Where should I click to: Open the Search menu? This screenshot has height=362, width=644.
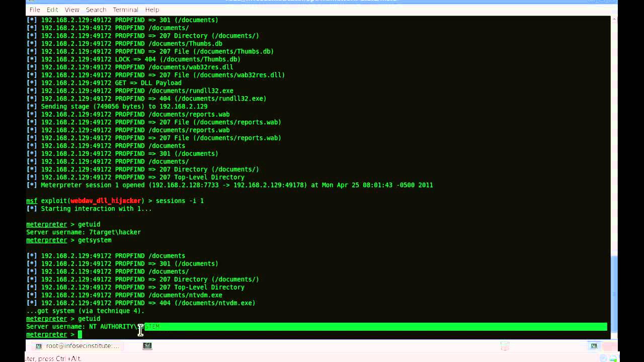96,10
